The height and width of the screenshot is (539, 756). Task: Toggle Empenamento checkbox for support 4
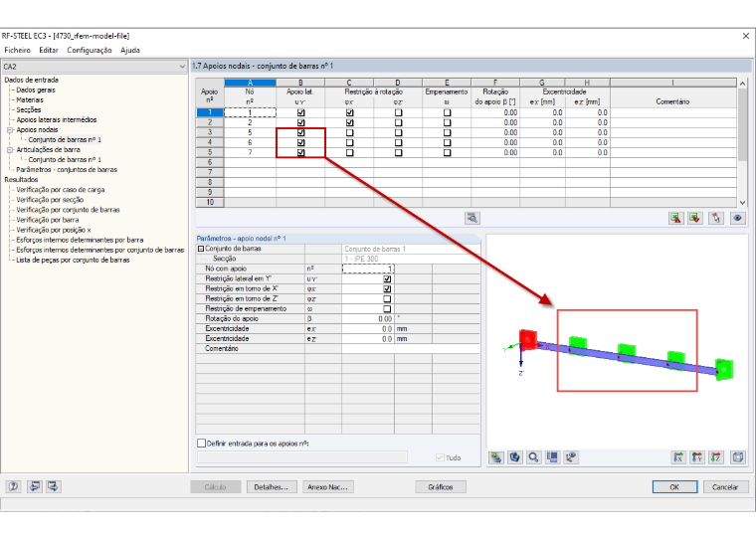[x=447, y=142]
